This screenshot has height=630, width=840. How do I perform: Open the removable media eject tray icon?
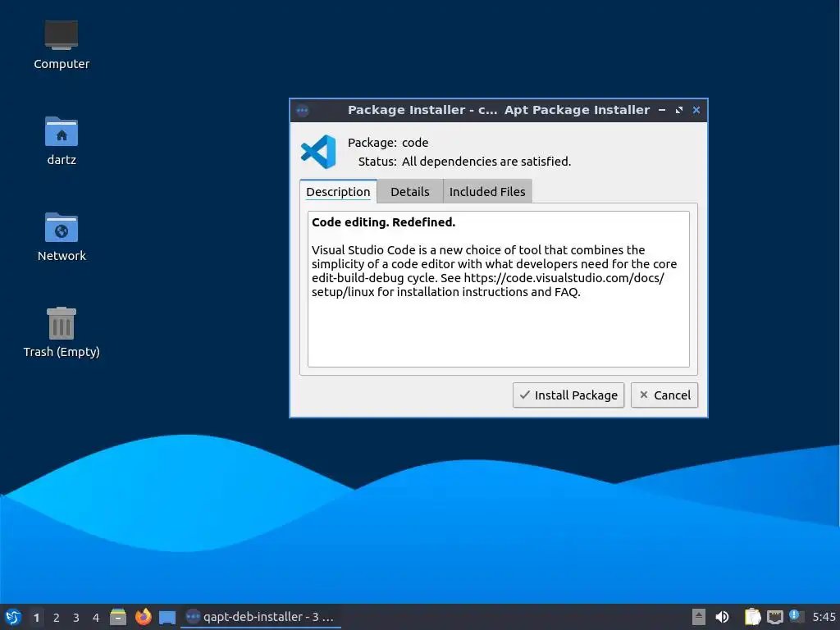698,617
